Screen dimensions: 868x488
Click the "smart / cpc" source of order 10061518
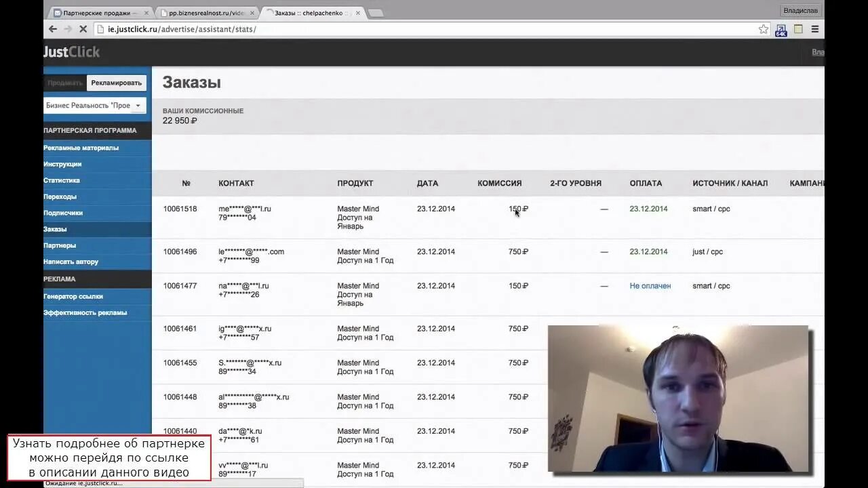pos(711,209)
